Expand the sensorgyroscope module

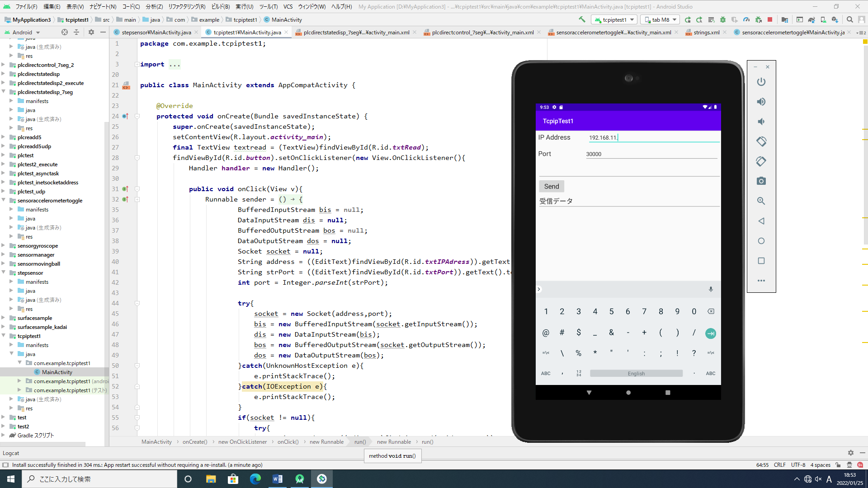tap(4, 245)
